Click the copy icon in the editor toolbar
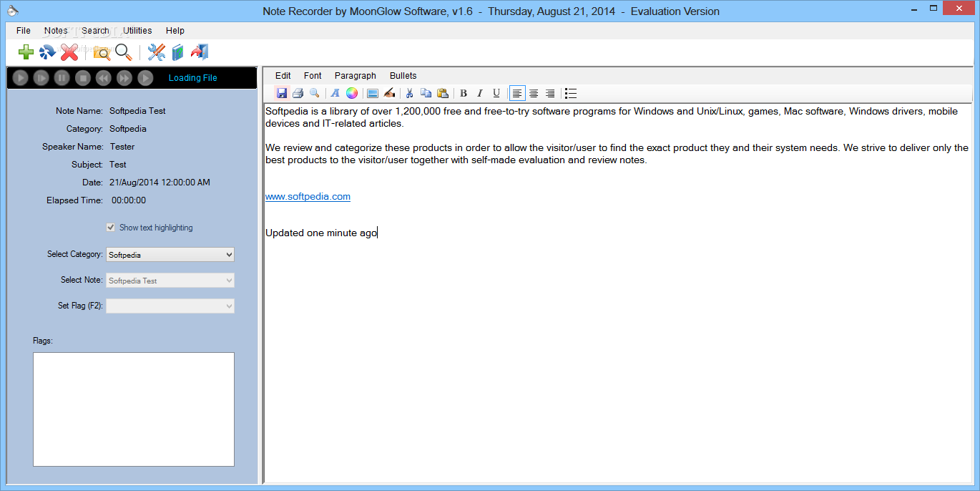Screen dimensions: 980x491 coord(426,93)
